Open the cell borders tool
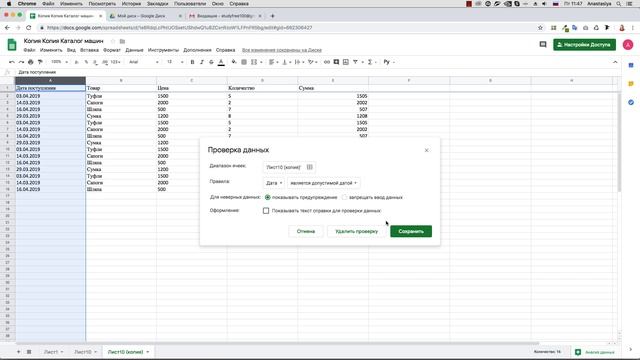The image size is (640, 360). 244,62
